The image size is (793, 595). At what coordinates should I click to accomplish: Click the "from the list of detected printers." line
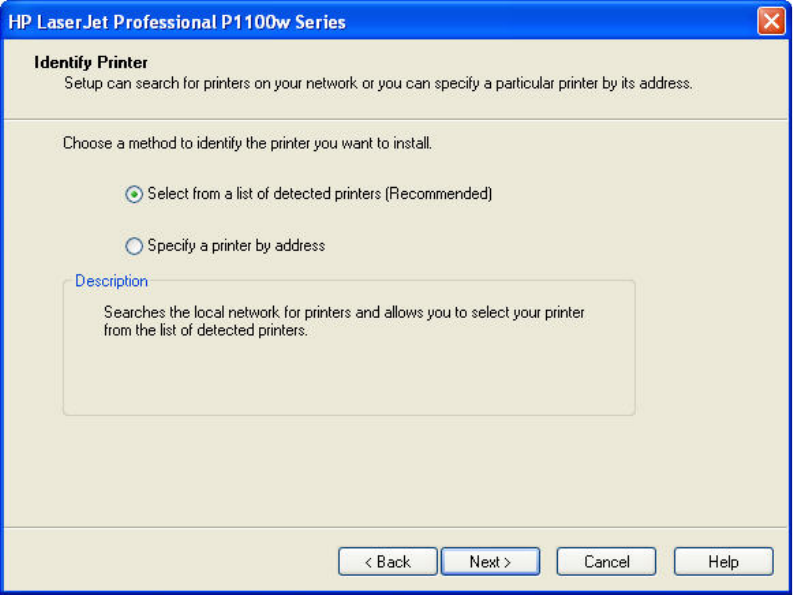point(205,330)
